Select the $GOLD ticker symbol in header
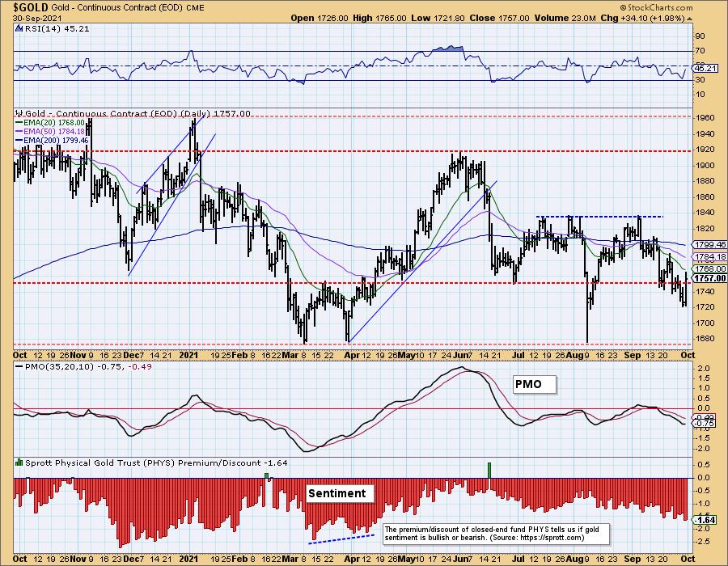Viewport: 728px width, 566px height. (x=30, y=7)
